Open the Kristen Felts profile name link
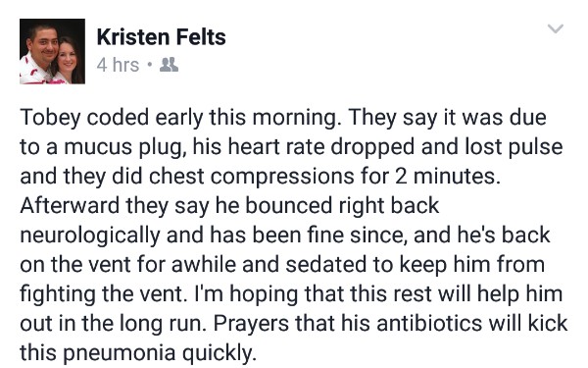 [x=162, y=37]
